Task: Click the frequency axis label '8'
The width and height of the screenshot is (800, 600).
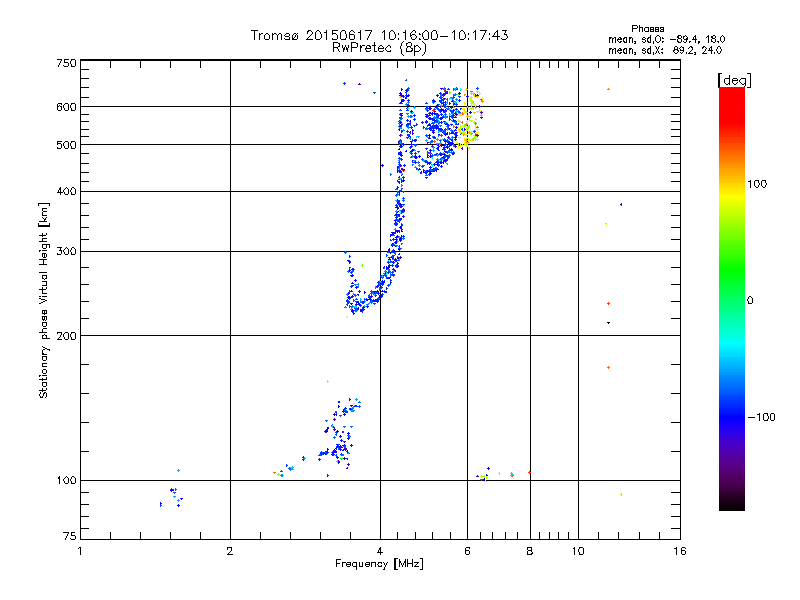Action: (530, 551)
